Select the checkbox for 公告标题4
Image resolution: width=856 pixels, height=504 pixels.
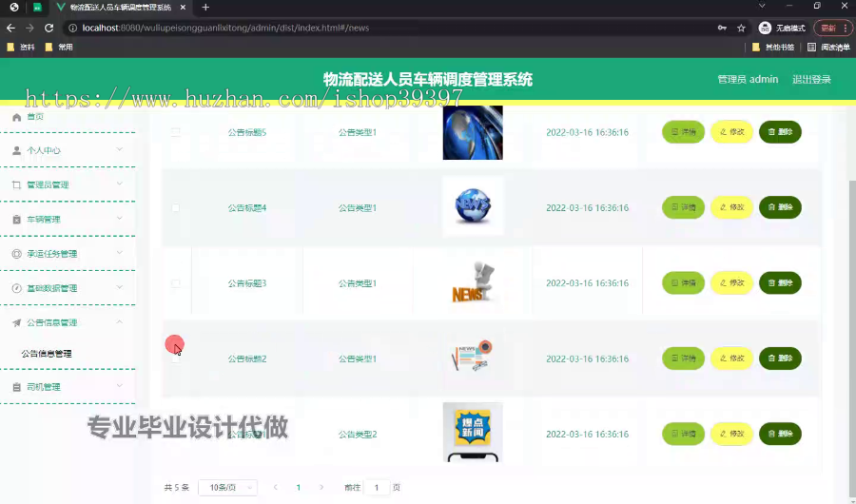click(x=176, y=207)
